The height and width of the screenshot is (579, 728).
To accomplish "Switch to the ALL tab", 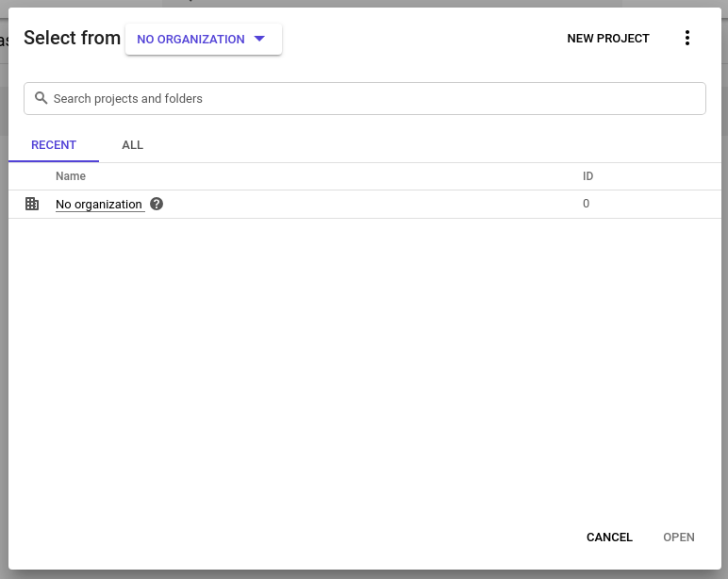I will (132, 145).
